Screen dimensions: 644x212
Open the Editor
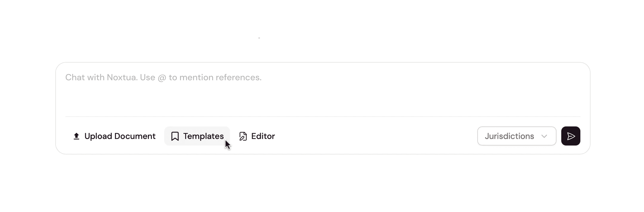[x=257, y=136]
